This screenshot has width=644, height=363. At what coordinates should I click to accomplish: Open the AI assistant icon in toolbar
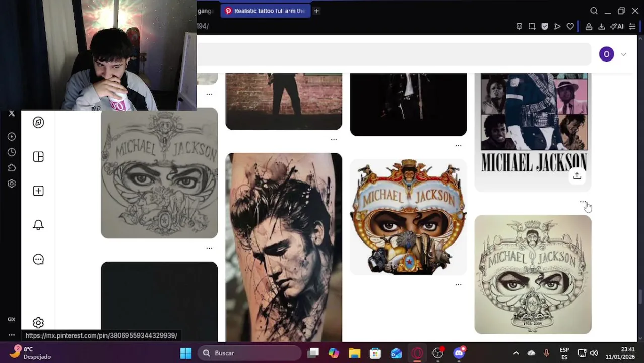617,26
